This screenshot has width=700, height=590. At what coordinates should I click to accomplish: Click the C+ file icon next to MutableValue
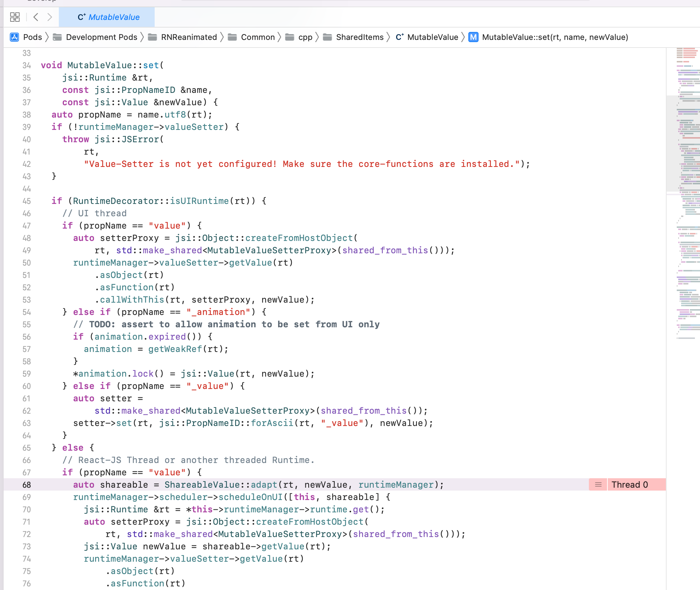[x=400, y=37]
